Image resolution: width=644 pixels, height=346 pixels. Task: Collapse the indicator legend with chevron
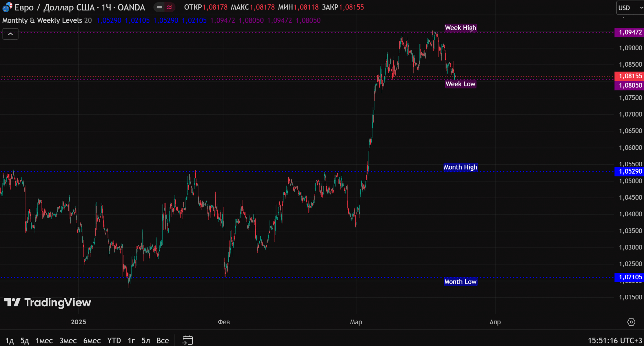click(10, 34)
